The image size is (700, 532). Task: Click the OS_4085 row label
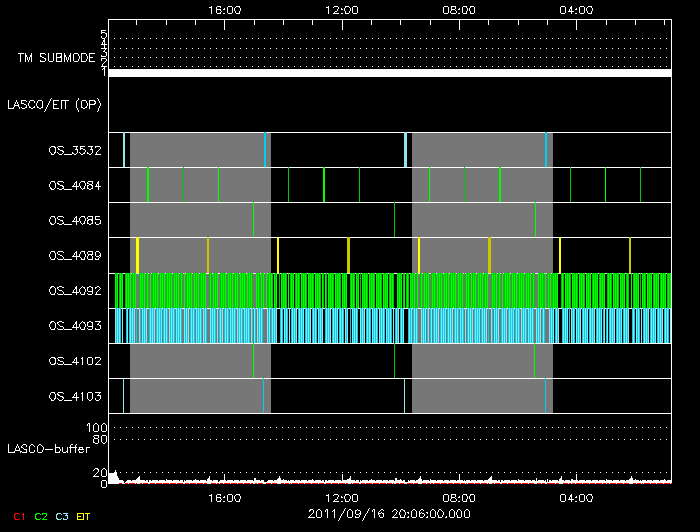click(x=74, y=220)
